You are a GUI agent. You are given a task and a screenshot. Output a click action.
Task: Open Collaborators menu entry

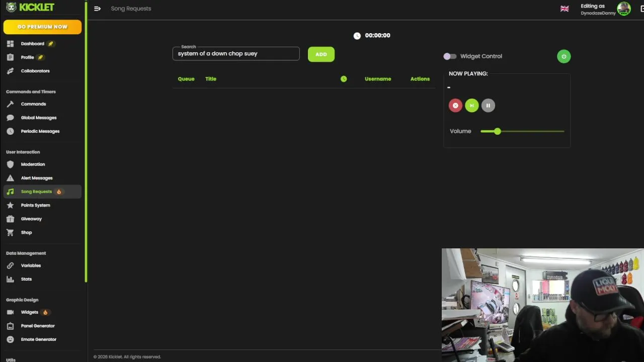pyautogui.click(x=35, y=71)
